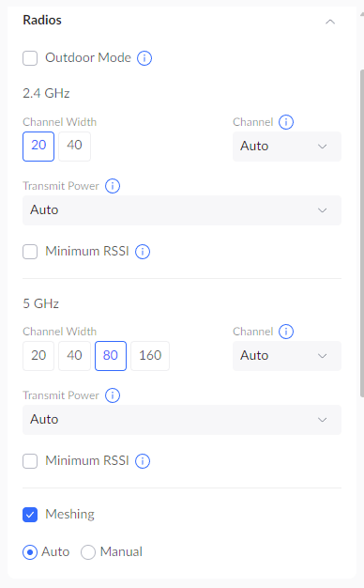
Task: Click the 5 GHz Transmit Power info icon
Action: point(113,395)
